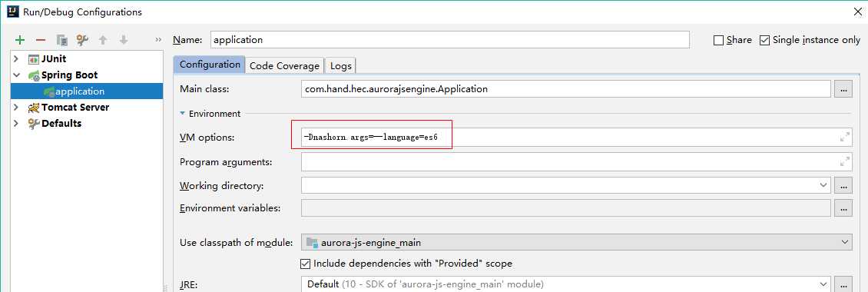Expand the JUnit tree node
868x292 pixels.
16,58
